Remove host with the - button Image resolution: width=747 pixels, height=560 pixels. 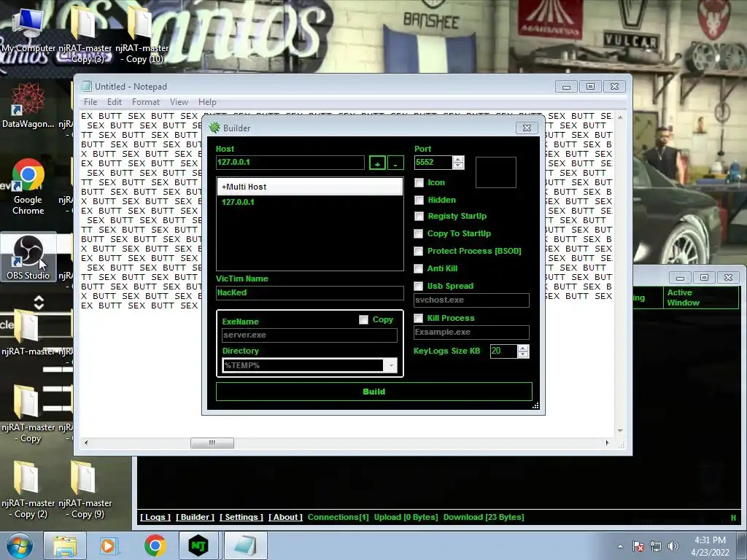tap(395, 163)
